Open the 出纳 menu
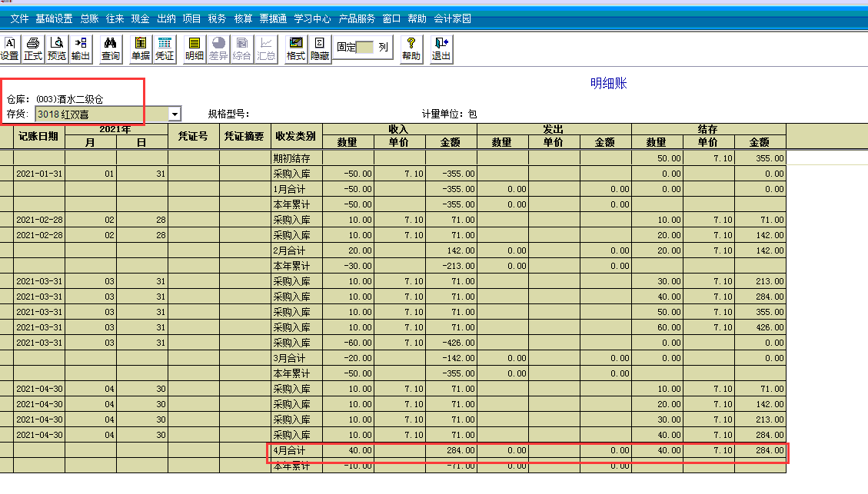The height and width of the screenshot is (494, 868). pos(166,18)
